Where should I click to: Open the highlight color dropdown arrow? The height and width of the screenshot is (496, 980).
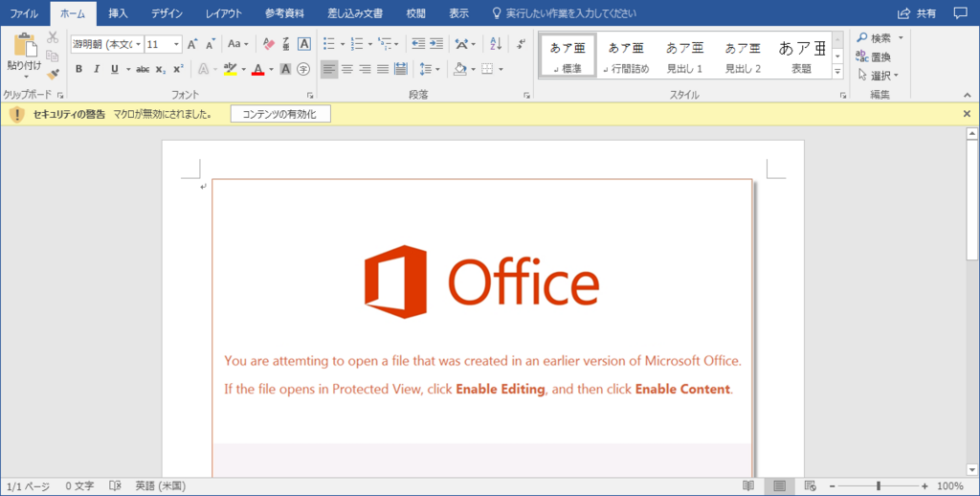[x=243, y=70]
